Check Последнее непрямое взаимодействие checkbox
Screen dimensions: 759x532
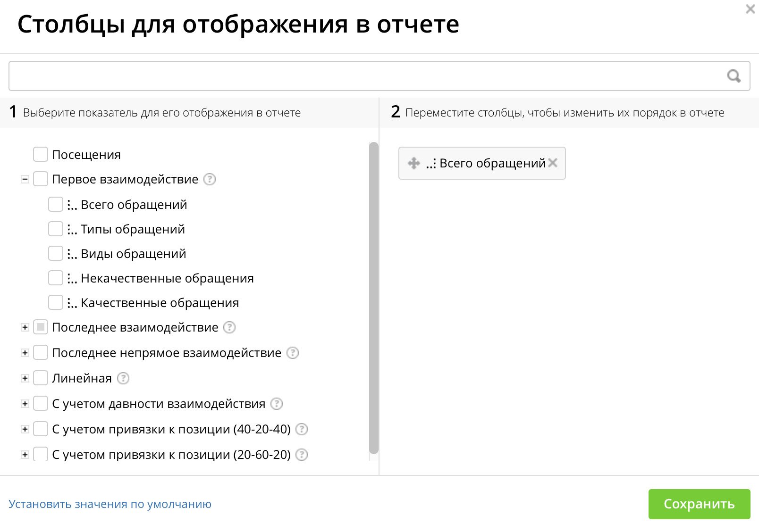tap(41, 352)
